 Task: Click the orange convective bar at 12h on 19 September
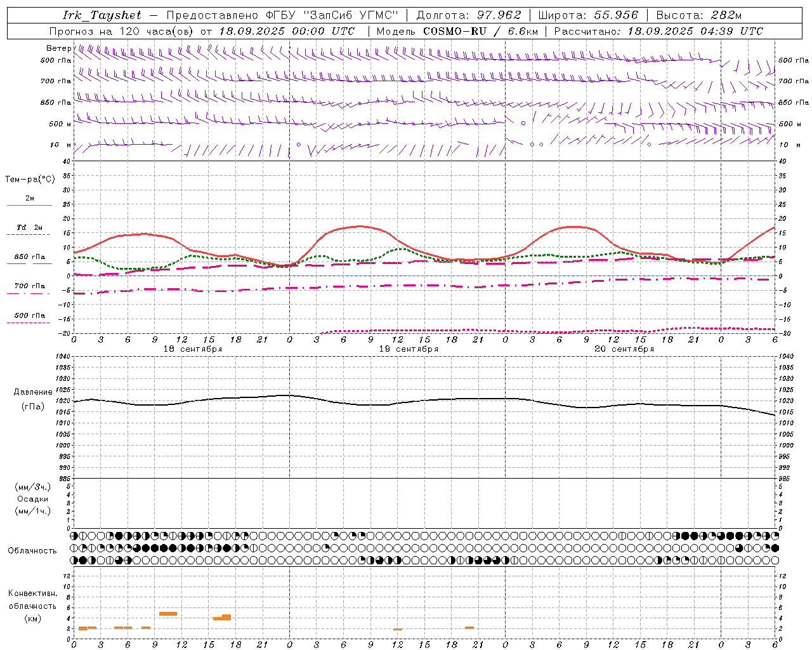(397, 629)
